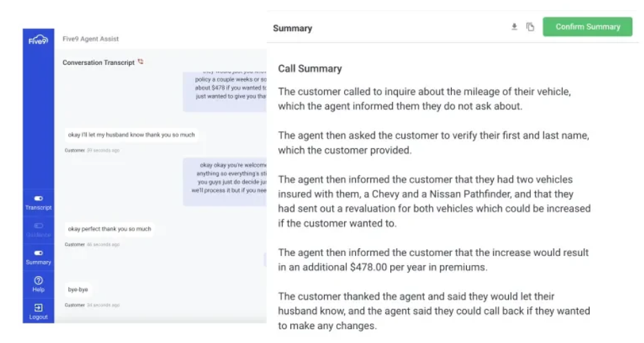The height and width of the screenshot is (343, 644).
Task: Click the Summary panel title
Action: [x=292, y=28]
